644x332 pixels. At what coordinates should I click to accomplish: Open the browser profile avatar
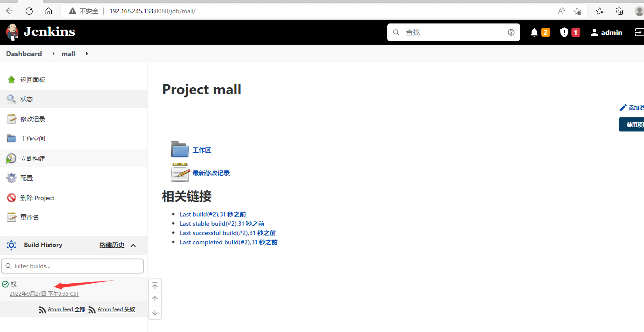point(639,11)
